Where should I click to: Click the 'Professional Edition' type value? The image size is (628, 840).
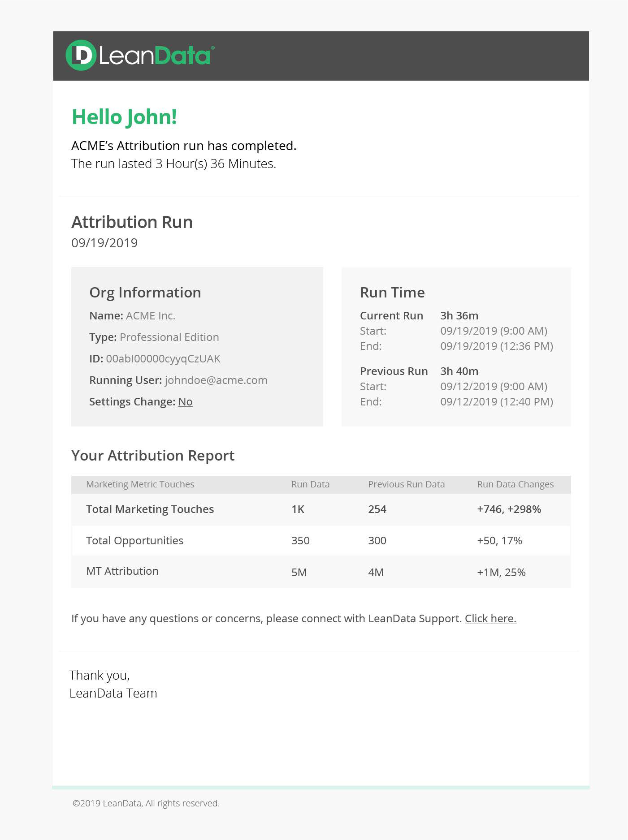point(169,337)
